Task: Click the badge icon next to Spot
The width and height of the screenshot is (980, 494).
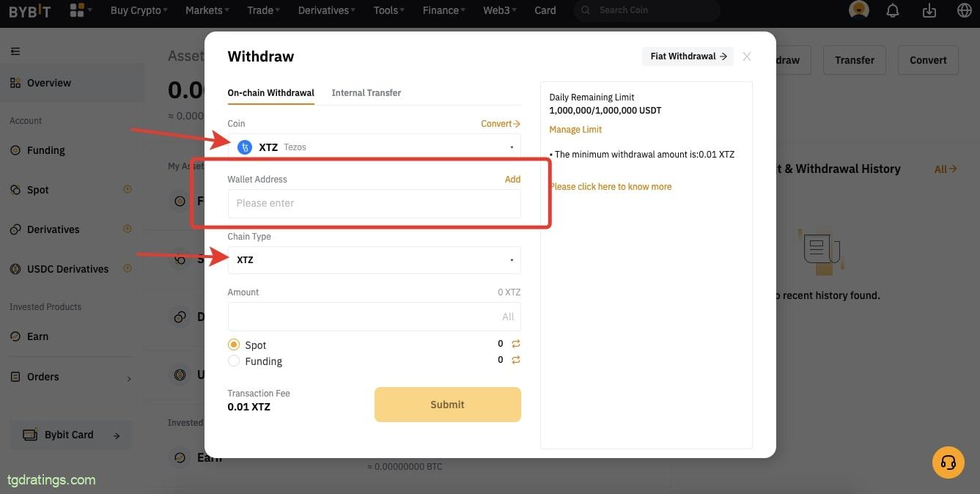Action: click(x=128, y=189)
